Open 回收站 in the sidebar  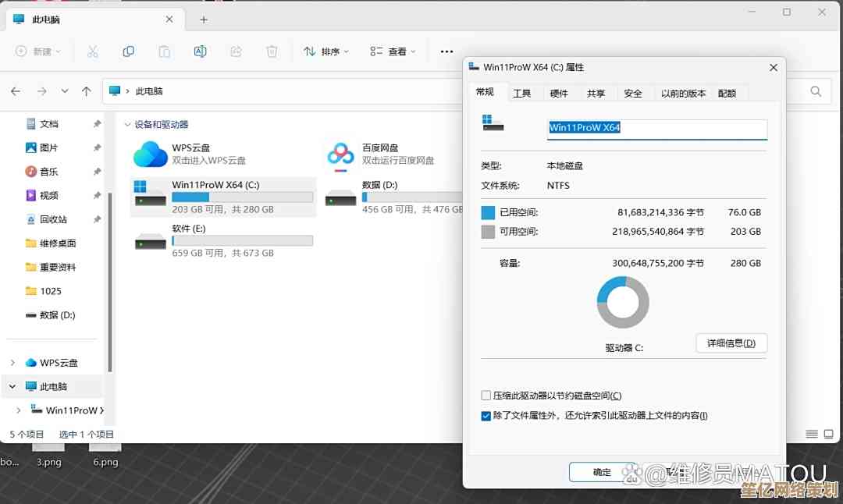click(53, 219)
